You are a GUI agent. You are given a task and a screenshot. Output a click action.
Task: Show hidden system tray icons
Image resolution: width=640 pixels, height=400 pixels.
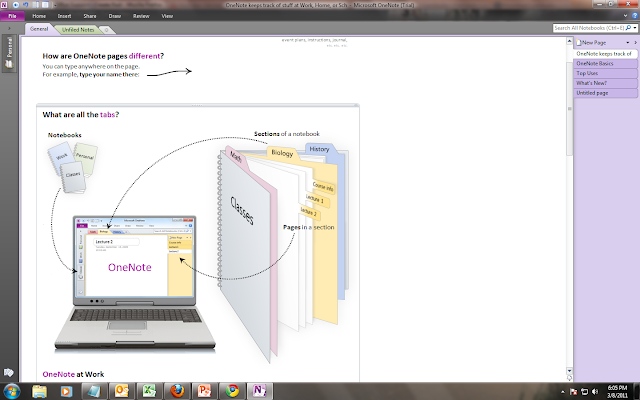click(562, 392)
